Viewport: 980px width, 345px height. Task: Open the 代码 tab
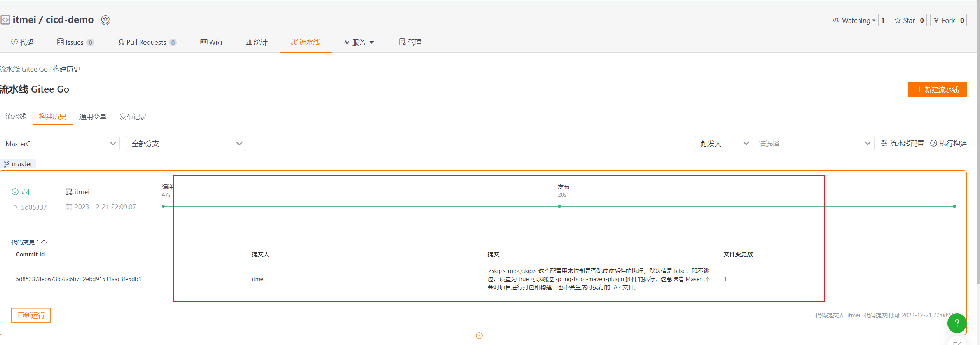(23, 42)
